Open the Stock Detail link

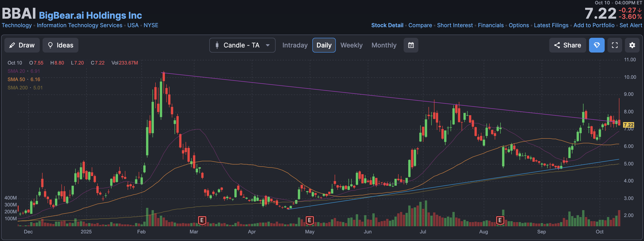coord(387,25)
